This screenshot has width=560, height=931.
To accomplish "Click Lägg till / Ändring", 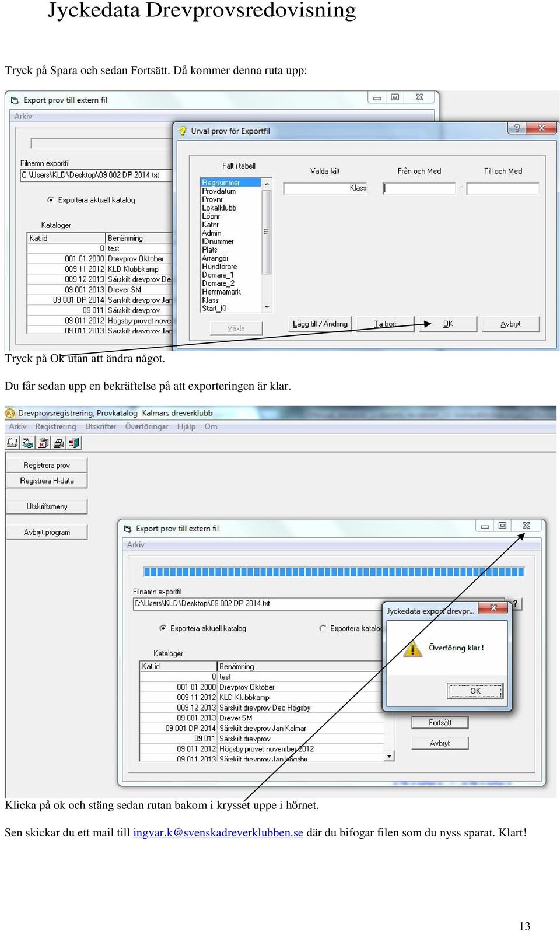I will [x=320, y=324].
